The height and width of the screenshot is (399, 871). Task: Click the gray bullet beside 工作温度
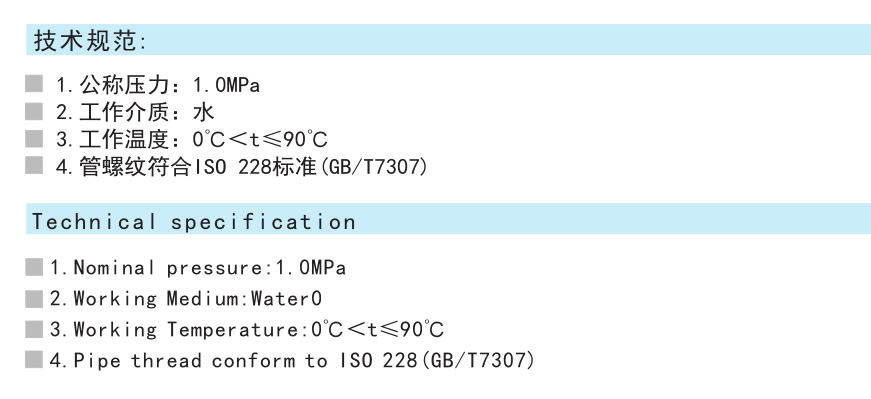[34, 139]
